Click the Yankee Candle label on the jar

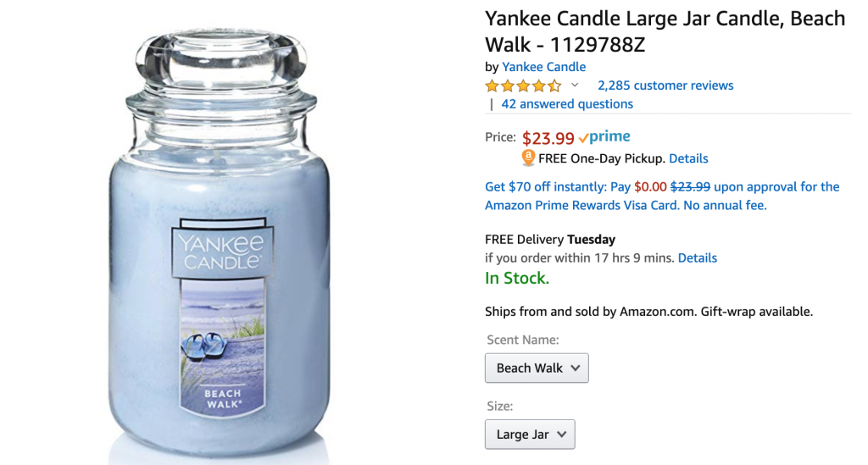(222, 247)
